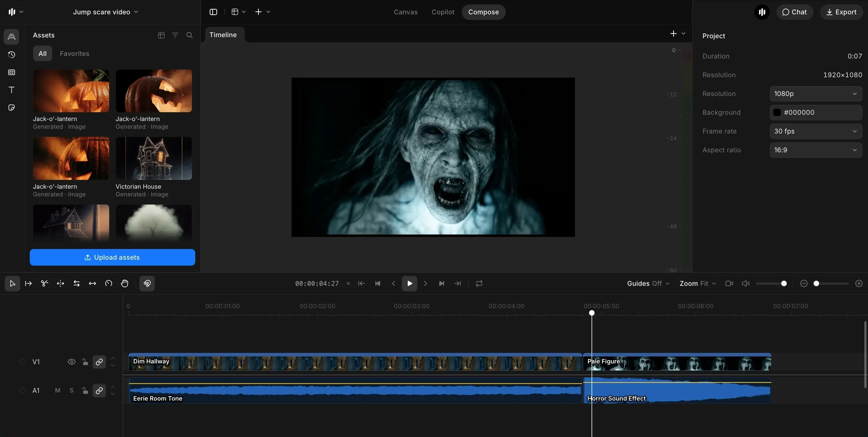Select the swap arrows tool
This screenshot has width=868, height=437.
[x=76, y=283]
